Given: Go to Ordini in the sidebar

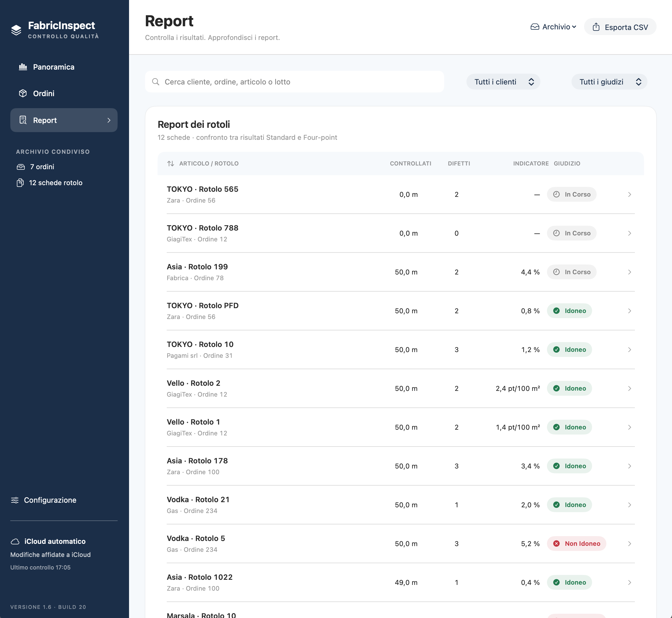Looking at the screenshot, I should click(64, 93).
